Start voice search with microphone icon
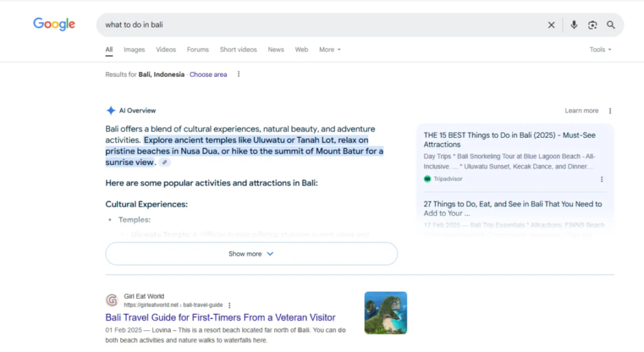Viewport: 644px width, 352px height. pyautogui.click(x=574, y=25)
